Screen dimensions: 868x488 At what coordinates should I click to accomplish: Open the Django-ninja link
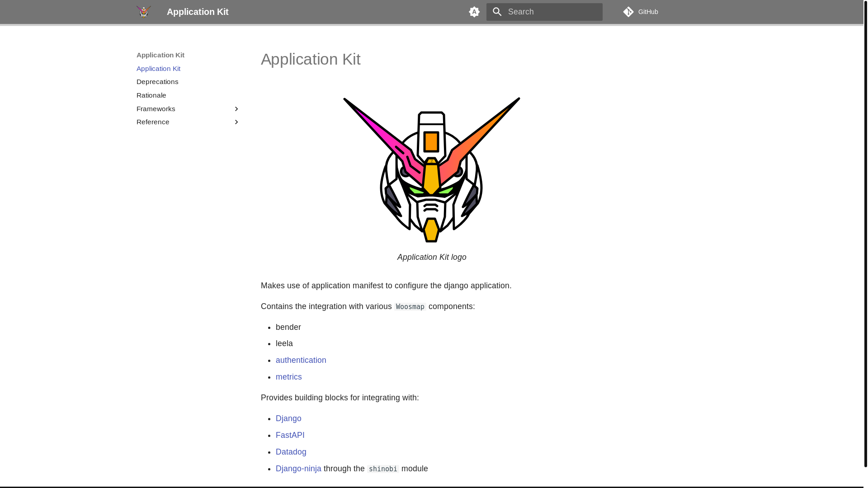click(298, 469)
